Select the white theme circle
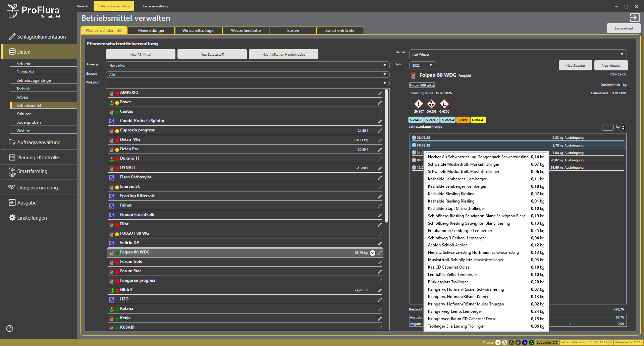 pos(498,342)
